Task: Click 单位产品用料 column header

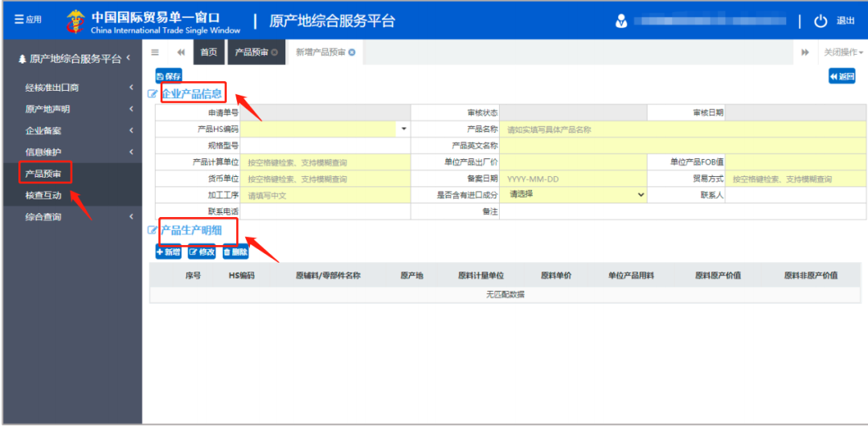Action: tap(631, 276)
